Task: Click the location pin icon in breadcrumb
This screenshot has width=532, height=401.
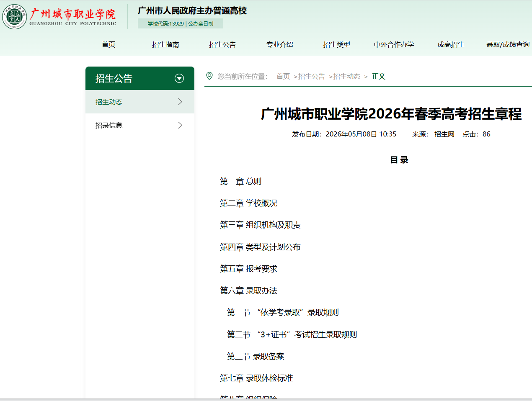Action: (x=209, y=76)
